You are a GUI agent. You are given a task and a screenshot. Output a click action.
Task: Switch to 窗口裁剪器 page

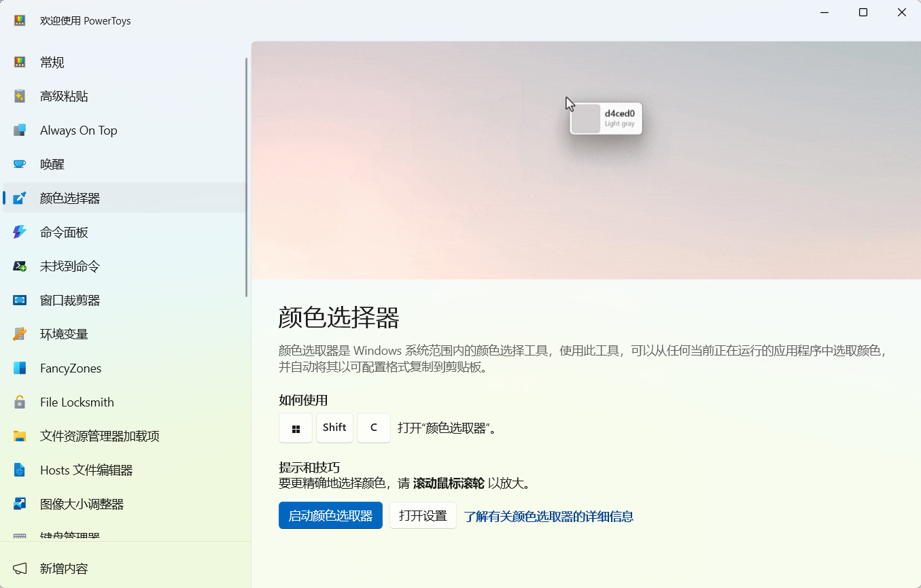coord(125,300)
